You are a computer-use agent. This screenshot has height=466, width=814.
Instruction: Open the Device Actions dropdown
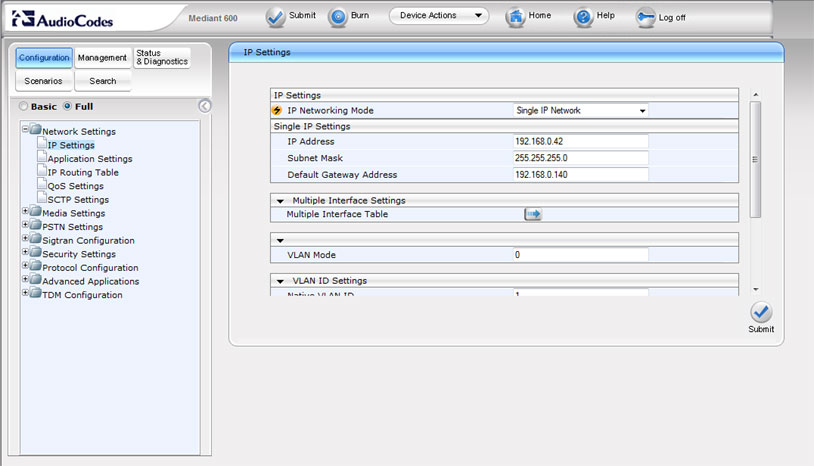pyautogui.click(x=439, y=16)
